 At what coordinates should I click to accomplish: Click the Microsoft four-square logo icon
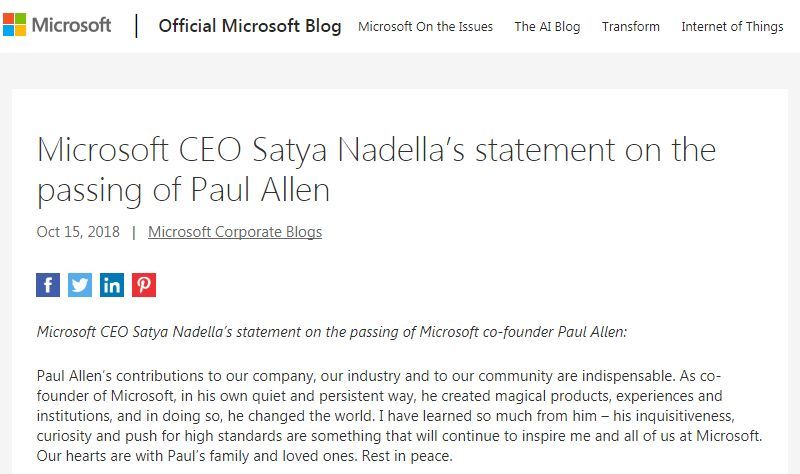[14, 25]
